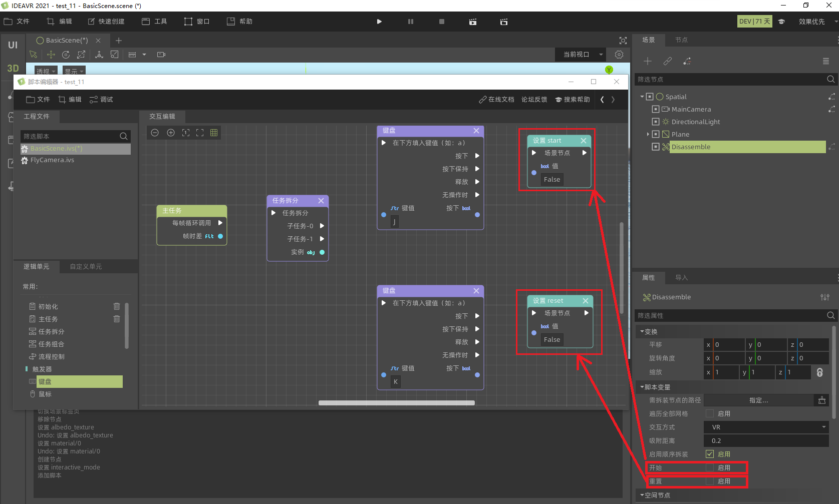This screenshot has width=839, height=504.
Task: Open the 透视 dropdown in viewport
Action: pos(46,72)
